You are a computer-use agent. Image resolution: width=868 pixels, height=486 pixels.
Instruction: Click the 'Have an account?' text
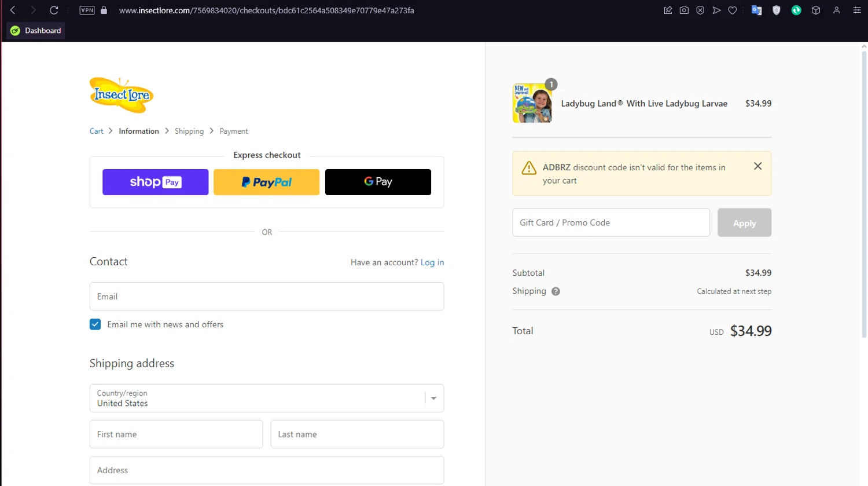[x=384, y=262]
